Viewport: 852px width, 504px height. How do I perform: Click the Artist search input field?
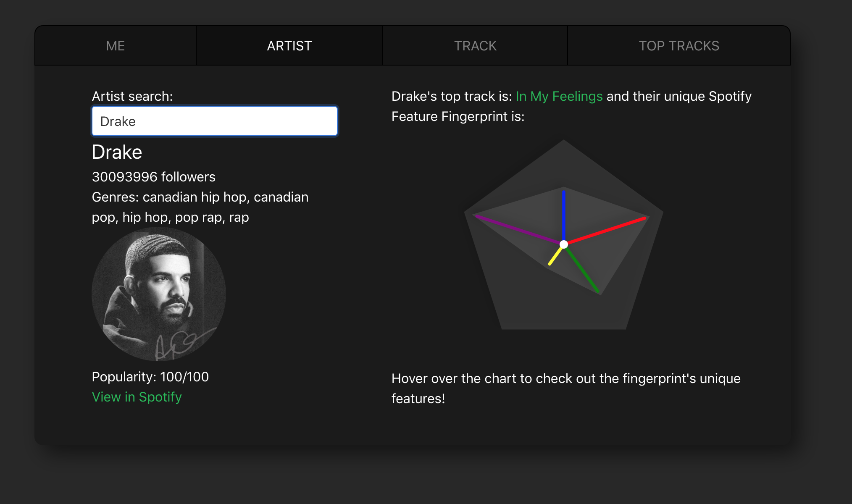(215, 121)
